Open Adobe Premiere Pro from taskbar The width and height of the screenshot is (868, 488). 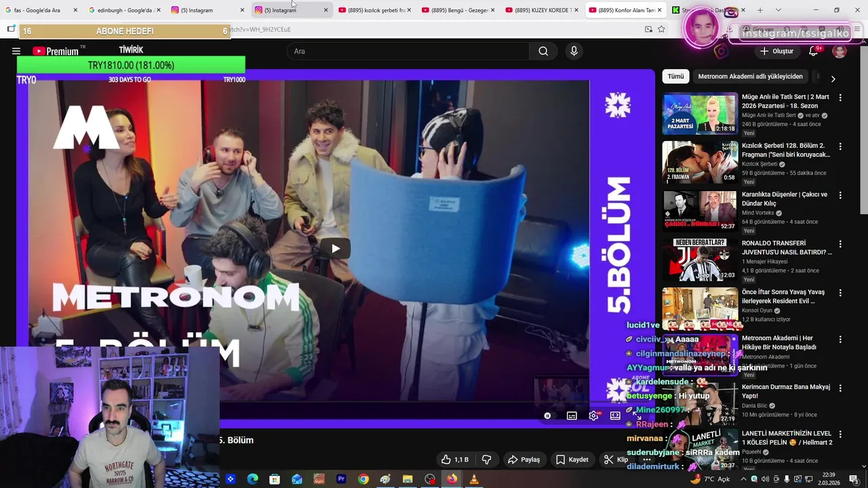(x=341, y=479)
